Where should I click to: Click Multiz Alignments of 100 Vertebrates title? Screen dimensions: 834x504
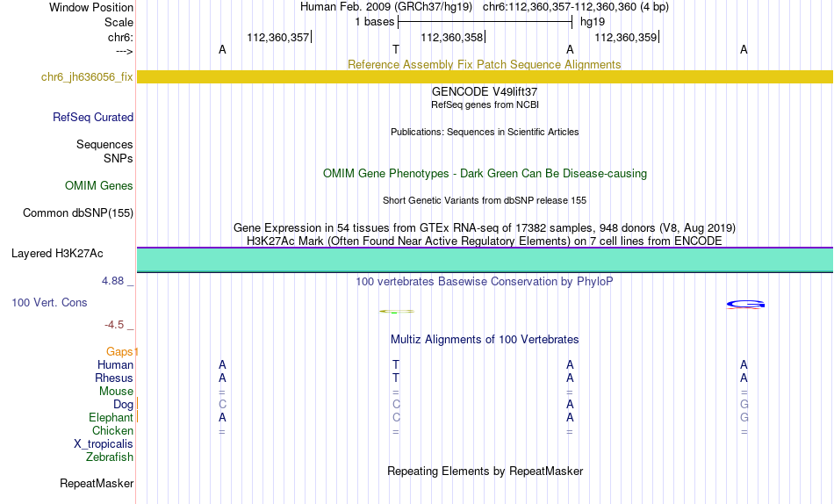pos(485,340)
